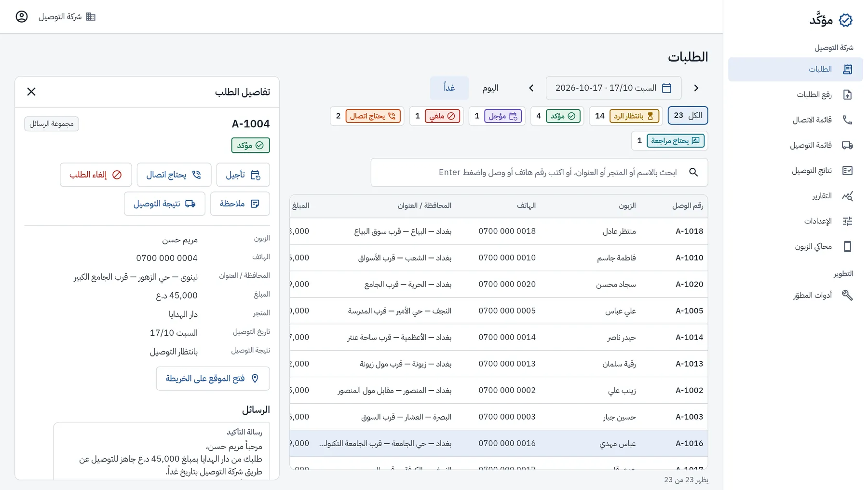Viewport: 868px width, 490px height.
Task: Go to the next date arrow
Action: pos(531,88)
